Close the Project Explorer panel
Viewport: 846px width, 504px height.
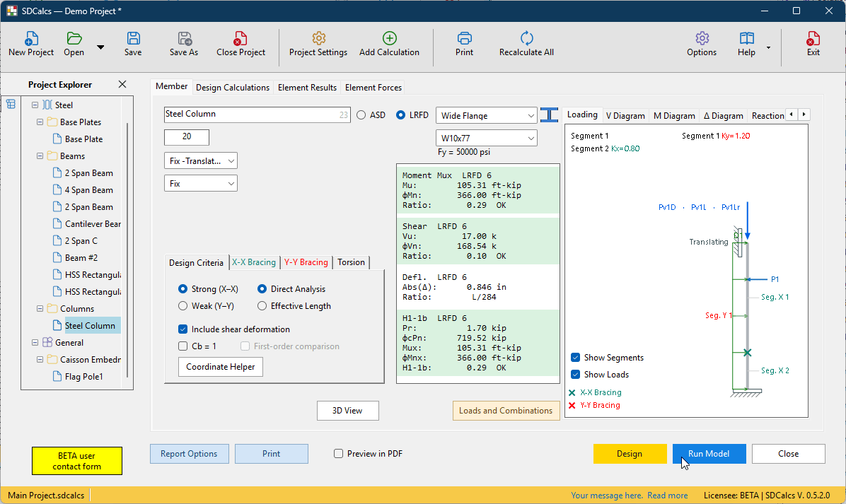point(122,84)
